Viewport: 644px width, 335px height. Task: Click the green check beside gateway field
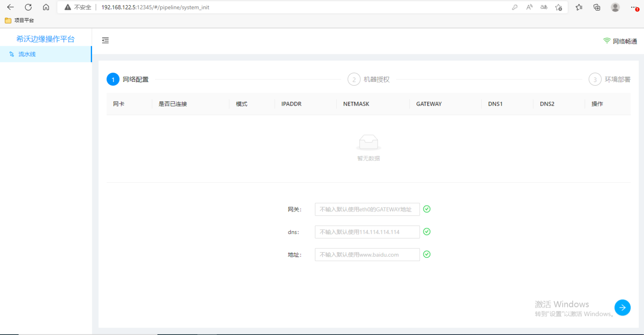[426, 209]
